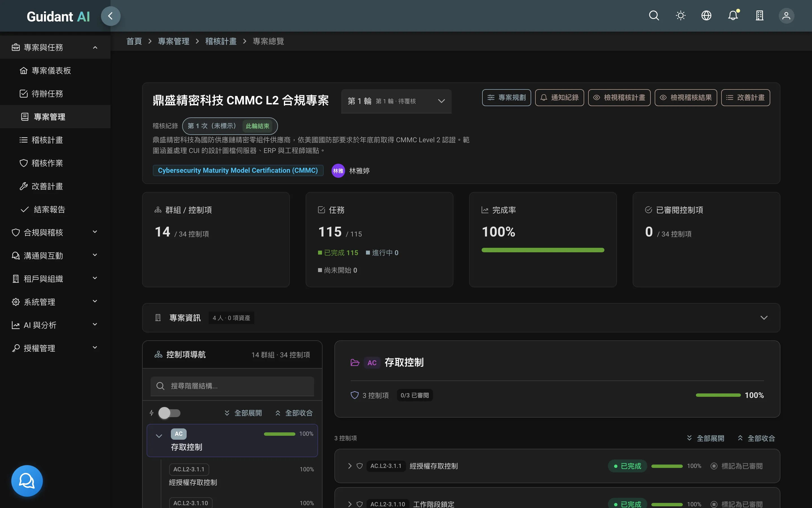Open the language globe icon
Screen dimensions: 812x508
(706, 16)
